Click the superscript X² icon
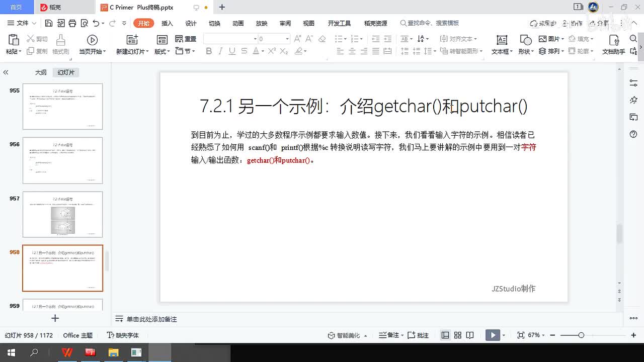This screenshot has height=362, width=644. tap(272, 51)
